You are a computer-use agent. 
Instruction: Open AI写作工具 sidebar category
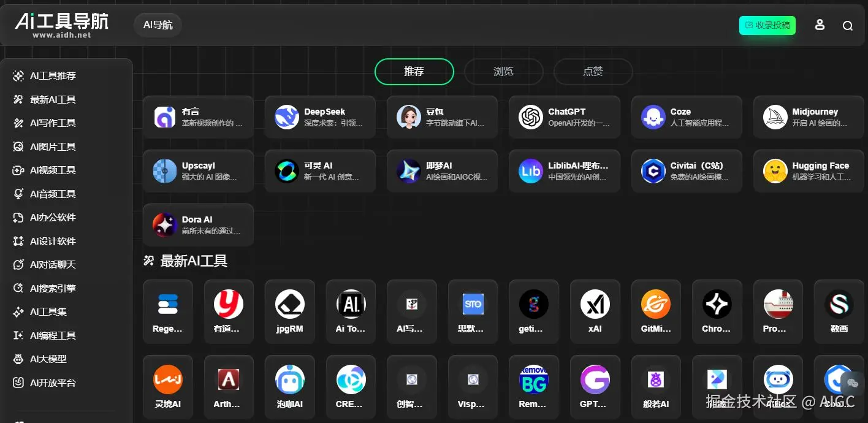click(53, 123)
